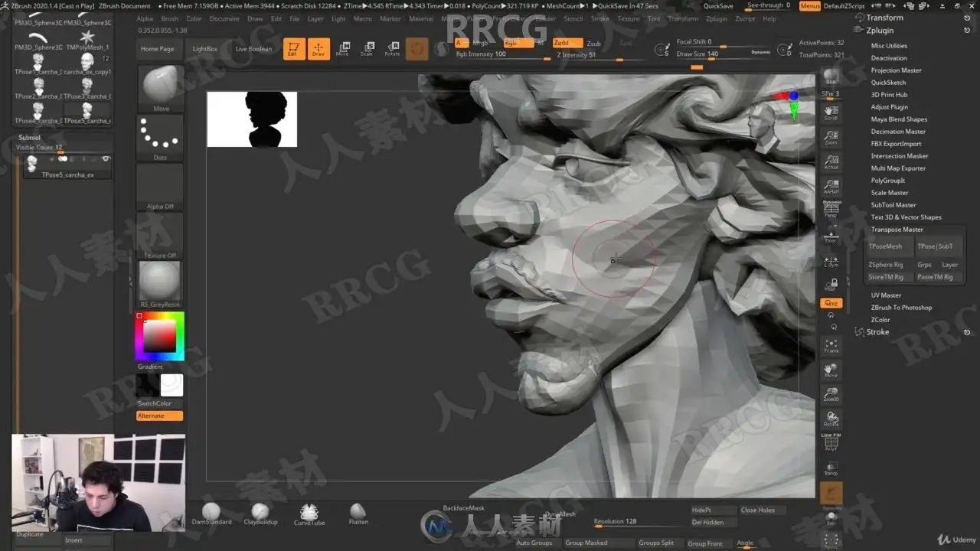The width and height of the screenshot is (980, 551).
Task: Click the QuickSave button
Action: coord(718,6)
